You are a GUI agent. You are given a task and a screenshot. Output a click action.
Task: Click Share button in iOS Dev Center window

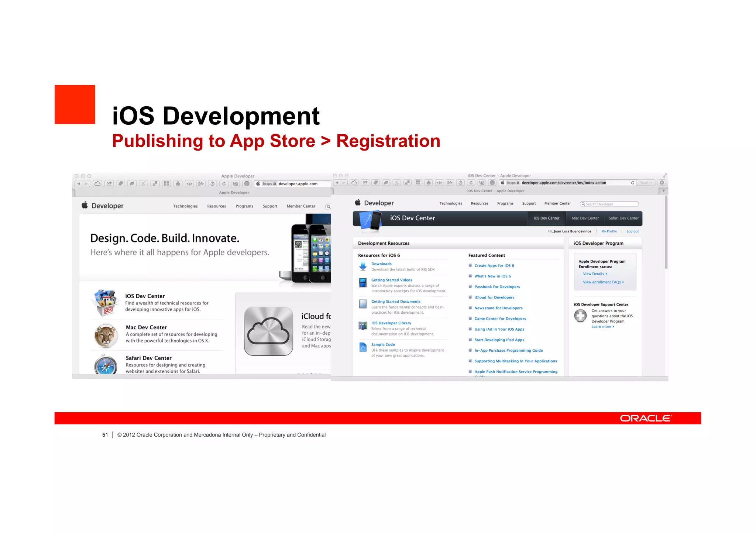(x=365, y=183)
